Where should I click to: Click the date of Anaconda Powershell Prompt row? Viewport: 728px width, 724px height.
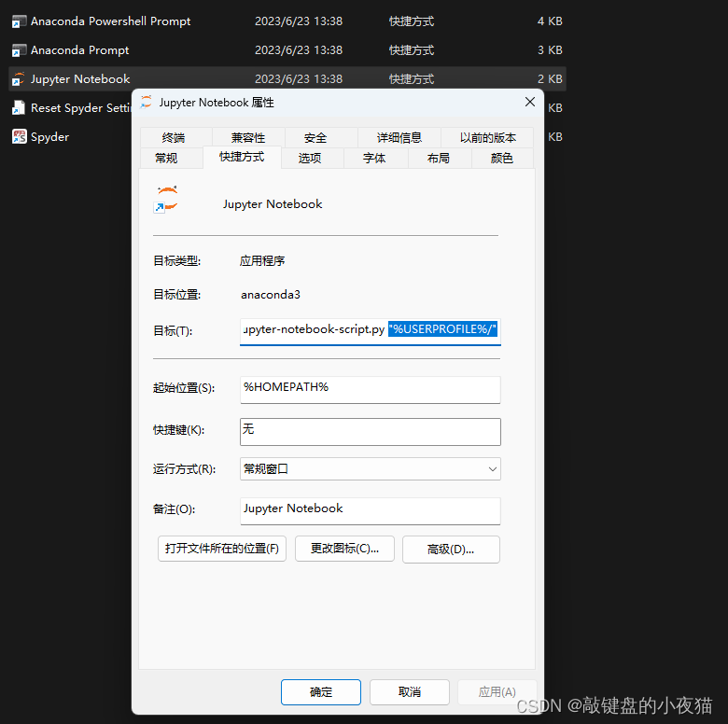[299, 21]
